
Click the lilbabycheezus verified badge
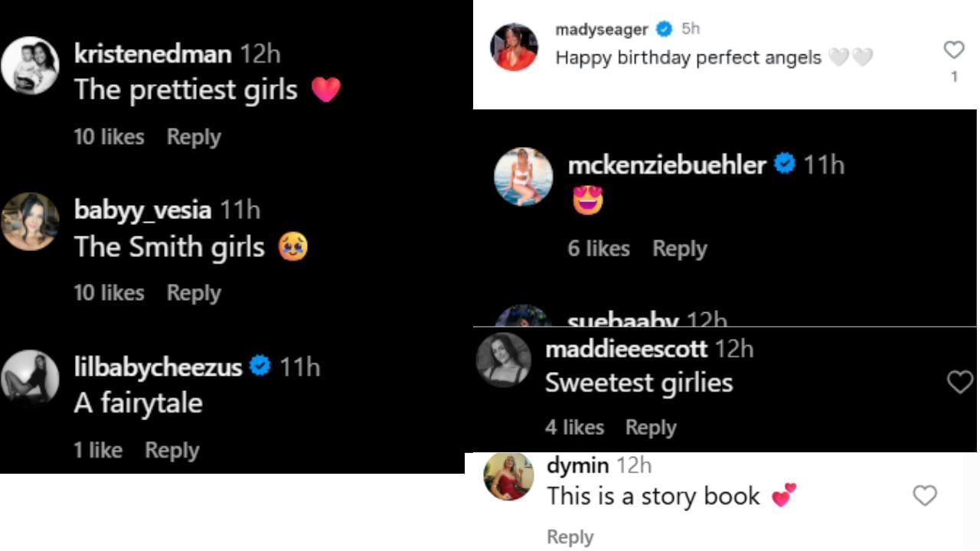tap(260, 367)
